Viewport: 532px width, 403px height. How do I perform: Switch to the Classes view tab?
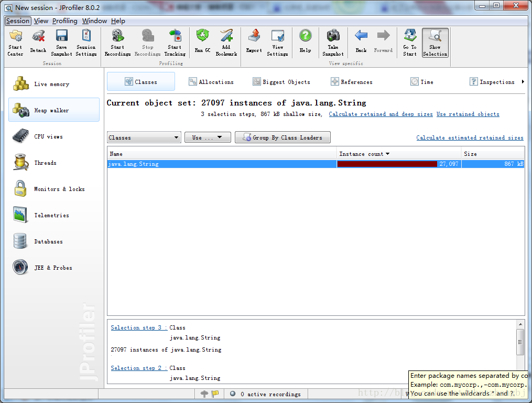pos(141,81)
